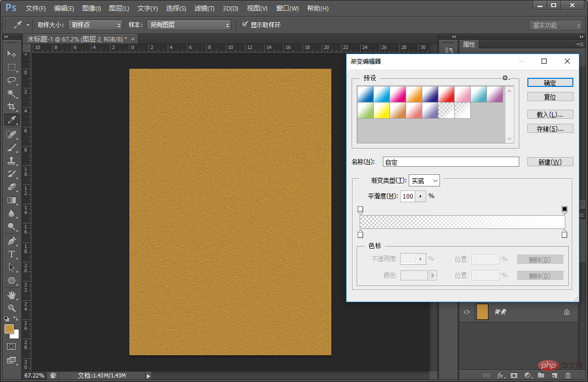Create new adjustment layer icon
Image resolution: width=588 pixels, height=382 pixels.
pos(527,375)
